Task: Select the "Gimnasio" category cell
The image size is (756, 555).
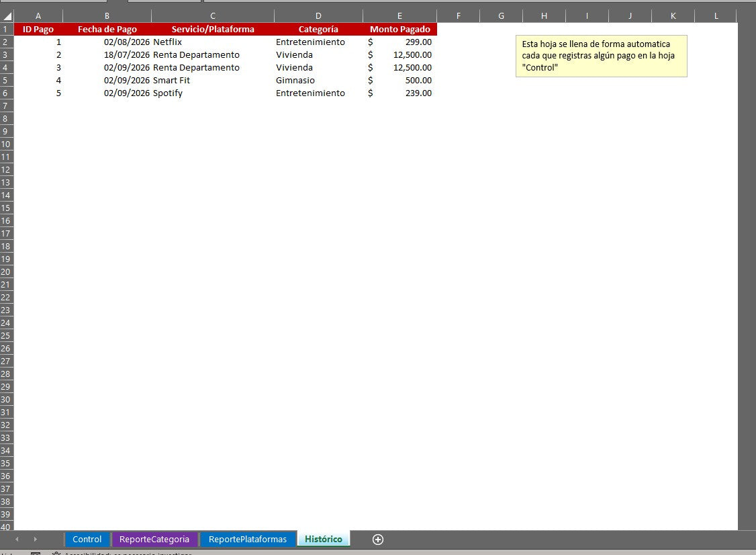Action: [318, 80]
